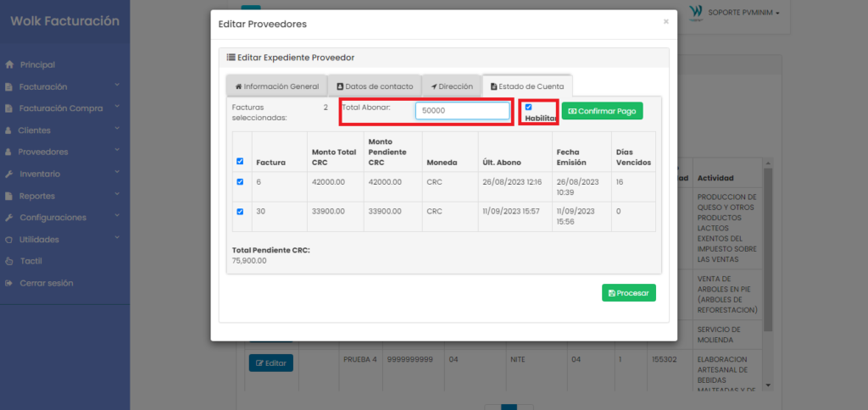The height and width of the screenshot is (410, 868).
Task: Uncheck the Habilitar checkbox
Action: coord(528,107)
